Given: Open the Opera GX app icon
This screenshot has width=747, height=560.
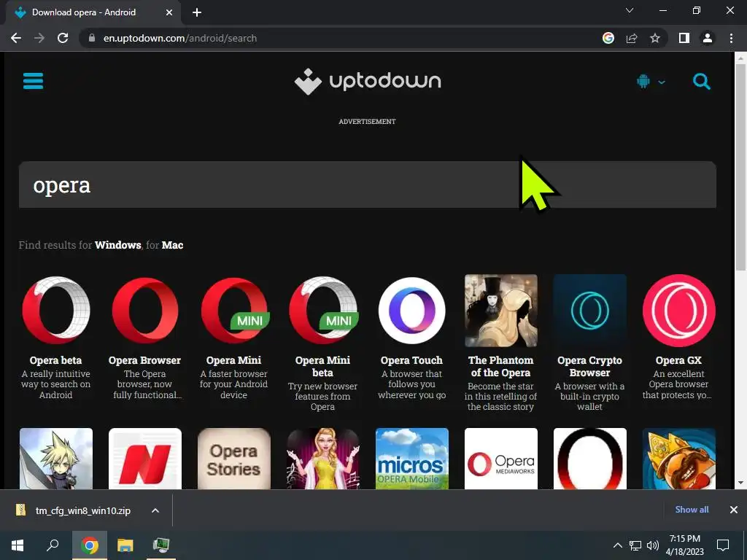Looking at the screenshot, I should coord(679,311).
